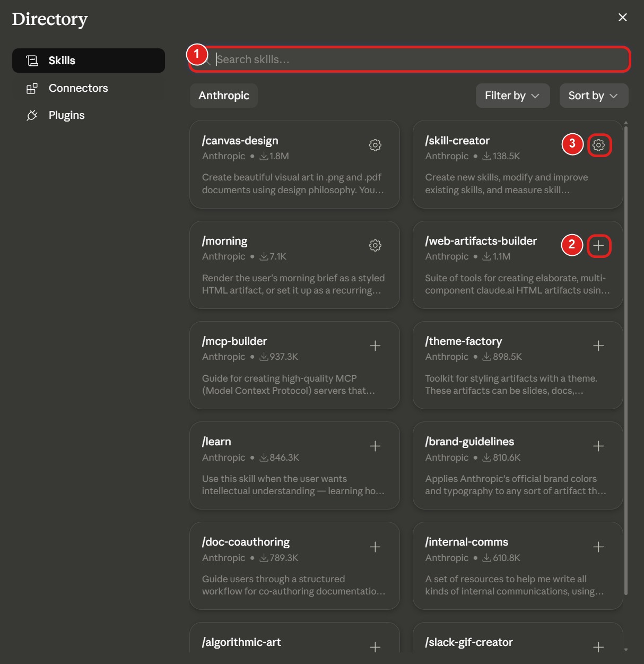This screenshot has height=664, width=644.
Task: Add the /internal-comms skill with plus icon
Action: [x=598, y=547]
